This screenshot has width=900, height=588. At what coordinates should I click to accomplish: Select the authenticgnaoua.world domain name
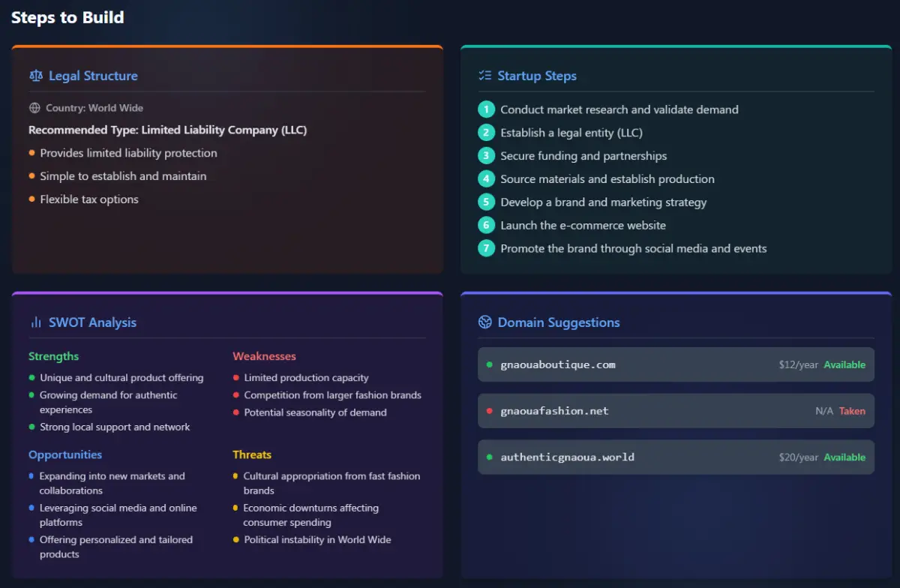[567, 457]
